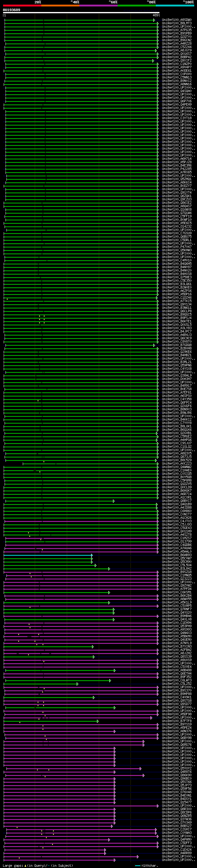Screen dimensions: 197x868
Task: Click hit label UniRef100_Q7RNF7
Action: (x=177, y=609)
